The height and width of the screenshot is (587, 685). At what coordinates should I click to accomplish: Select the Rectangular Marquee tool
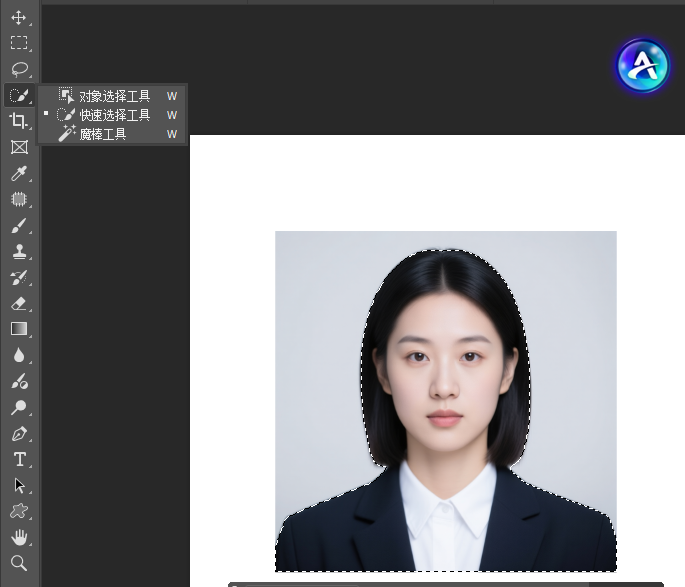[19, 43]
